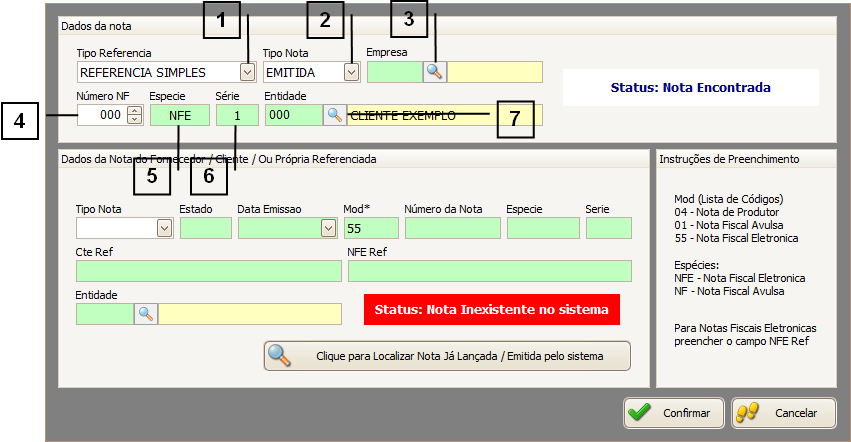This screenshot has height=442, width=851.
Task: Decrease Número NF with the down arrow
Action: point(135,120)
